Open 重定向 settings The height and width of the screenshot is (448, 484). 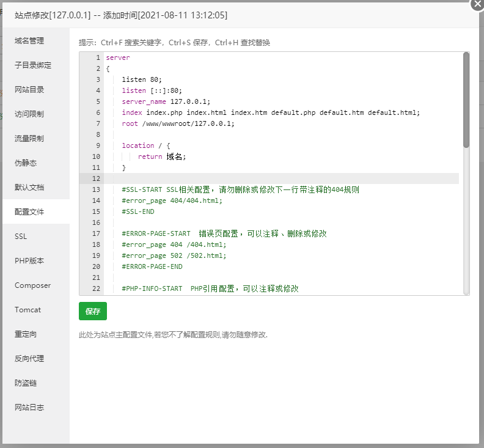(26, 334)
